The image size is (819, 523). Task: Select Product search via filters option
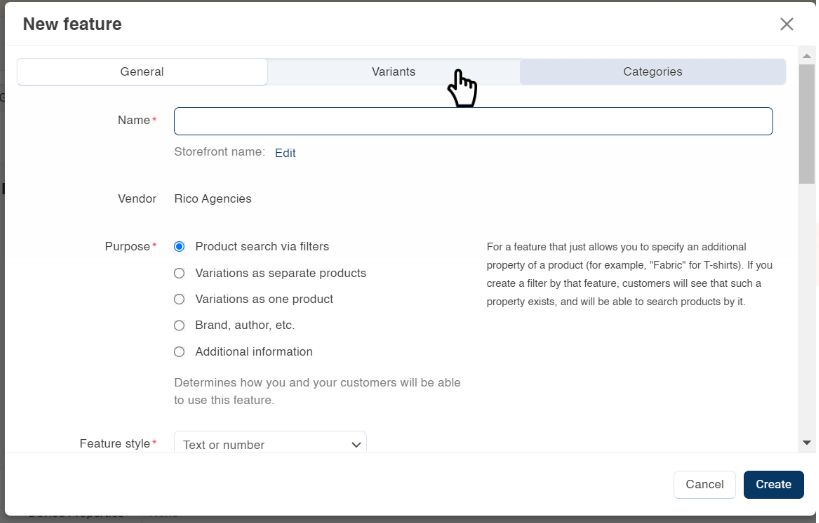(180, 246)
